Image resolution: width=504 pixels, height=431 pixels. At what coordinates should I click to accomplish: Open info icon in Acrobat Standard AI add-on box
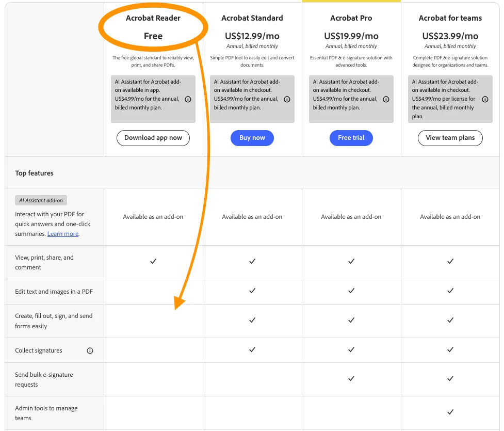click(x=287, y=100)
